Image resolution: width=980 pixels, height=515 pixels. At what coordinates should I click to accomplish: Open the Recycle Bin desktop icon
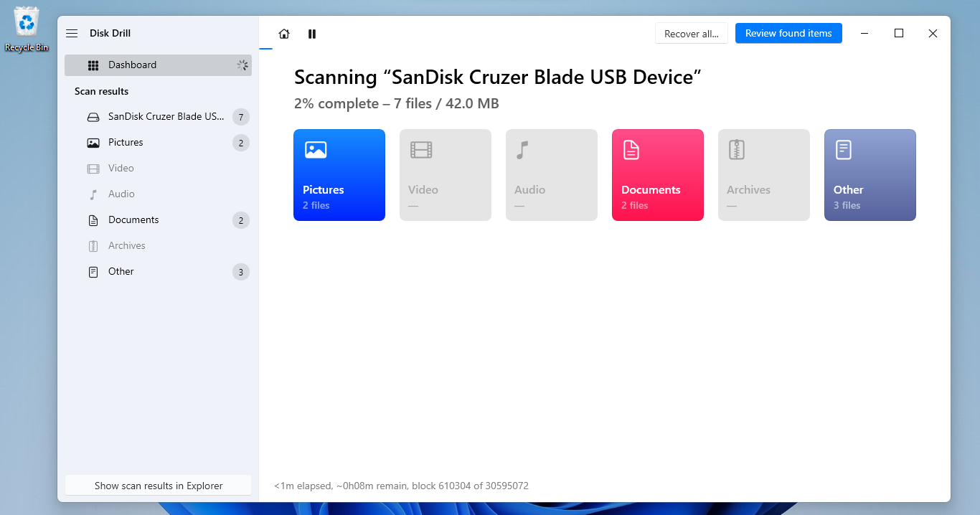click(x=27, y=29)
